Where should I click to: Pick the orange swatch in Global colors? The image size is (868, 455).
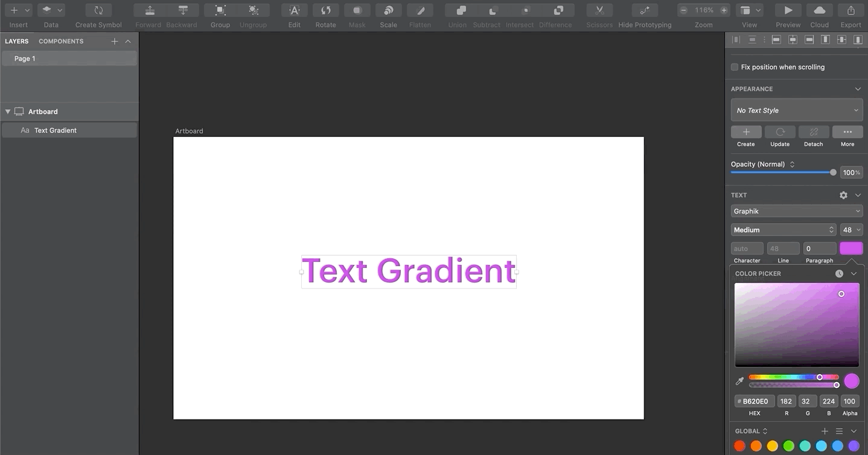click(x=756, y=445)
